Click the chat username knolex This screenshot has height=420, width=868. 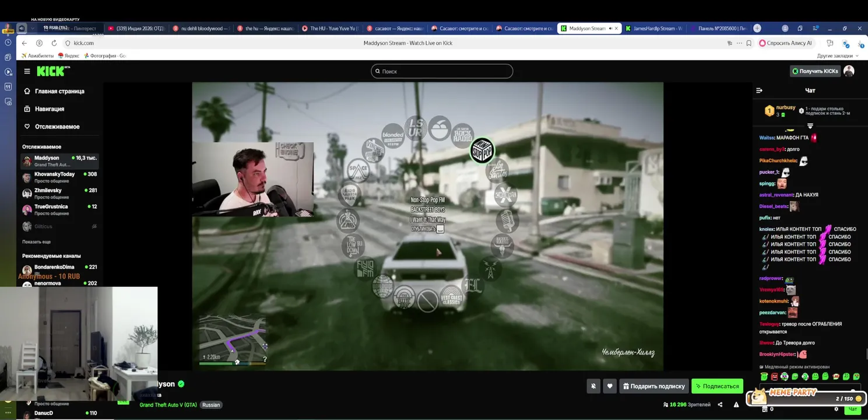tap(767, 229)
